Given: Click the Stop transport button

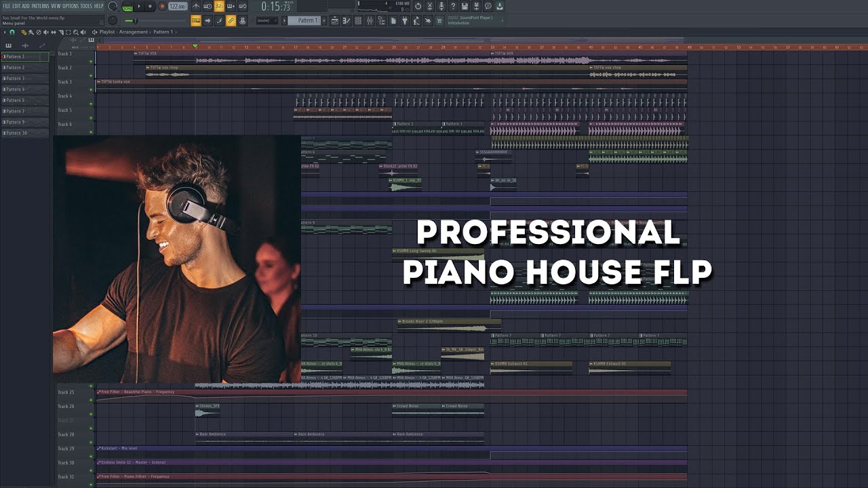Looking at the screenshot, I should pos(150,6).
